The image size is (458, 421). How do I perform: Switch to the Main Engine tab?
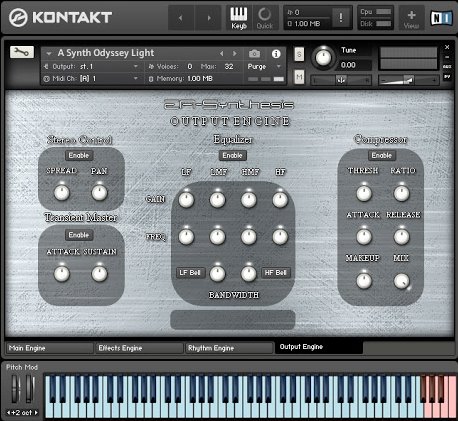pos(49,348)
